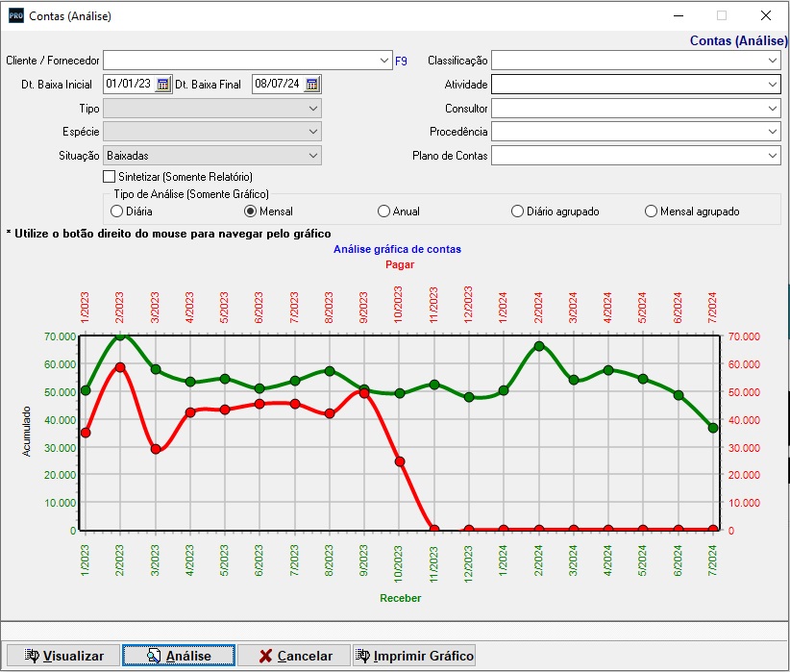Click the Análise button
The image size is (790, 672).
click(x=179, y=656)
